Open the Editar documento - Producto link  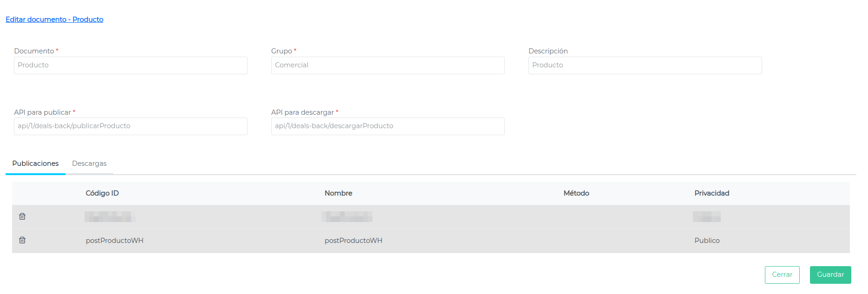pyautogui.click(x=54, y=20)
